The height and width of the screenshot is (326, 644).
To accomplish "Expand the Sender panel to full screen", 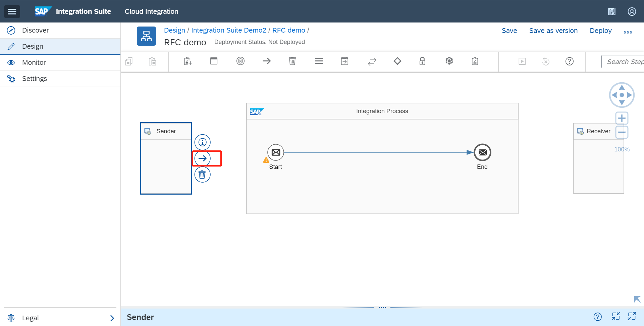I will [633, 317].
